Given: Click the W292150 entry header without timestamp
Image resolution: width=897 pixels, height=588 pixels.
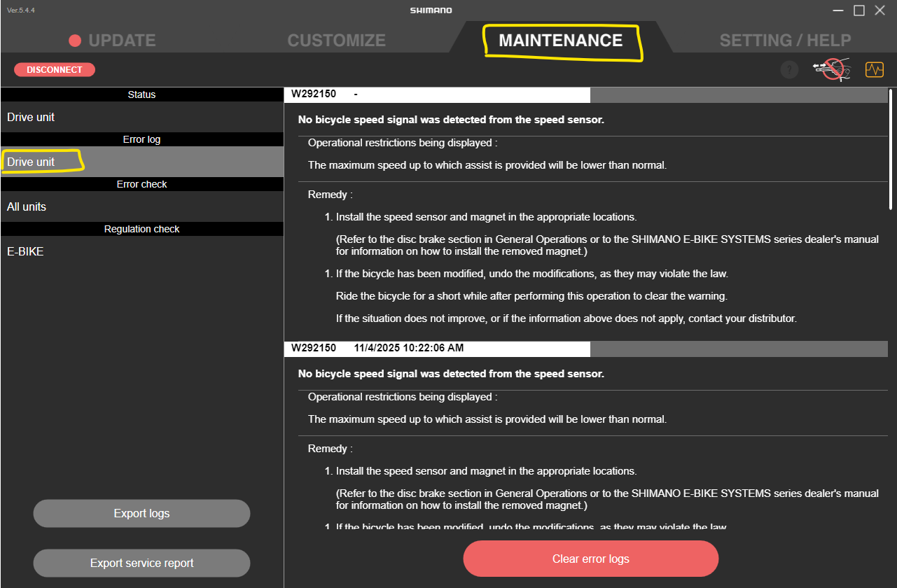Looking at the screenshot, I should [585, 94].
